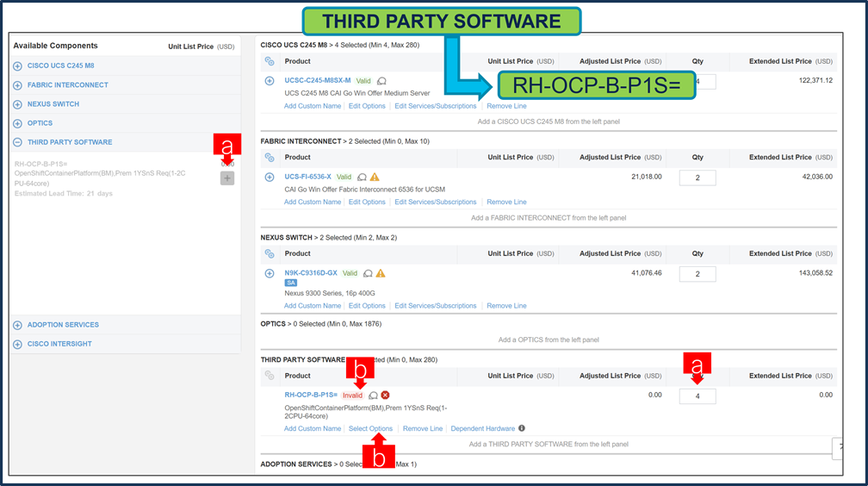Image resolution: width=868 pixels, height=486 pixels.
Task: Click support headset icon for UCS-FI-6536-X
Action: (362, 178)
